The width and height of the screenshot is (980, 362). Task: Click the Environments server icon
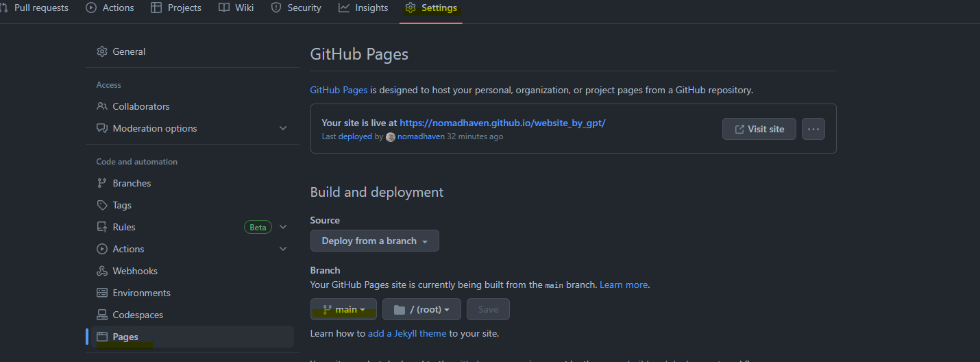coord(102,293)
